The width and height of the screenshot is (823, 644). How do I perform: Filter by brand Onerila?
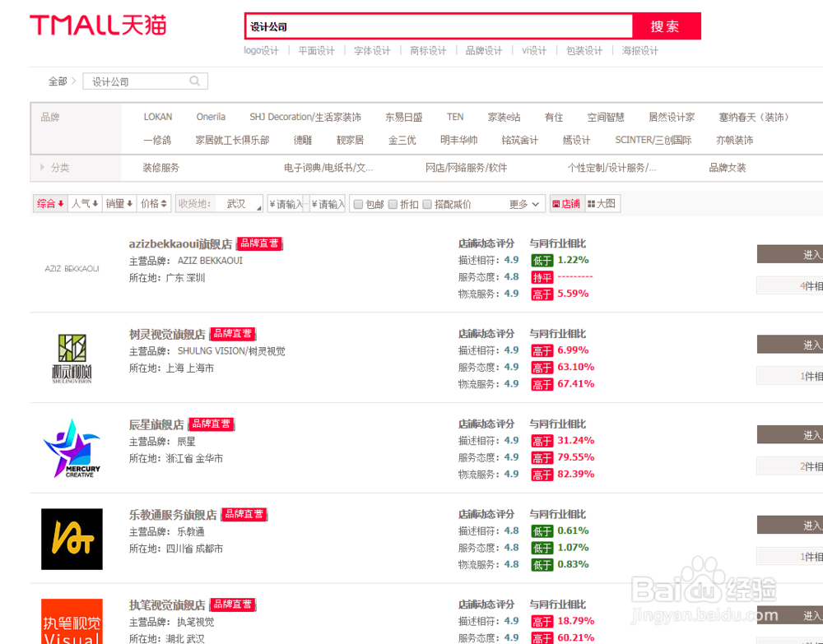point(211,117)
